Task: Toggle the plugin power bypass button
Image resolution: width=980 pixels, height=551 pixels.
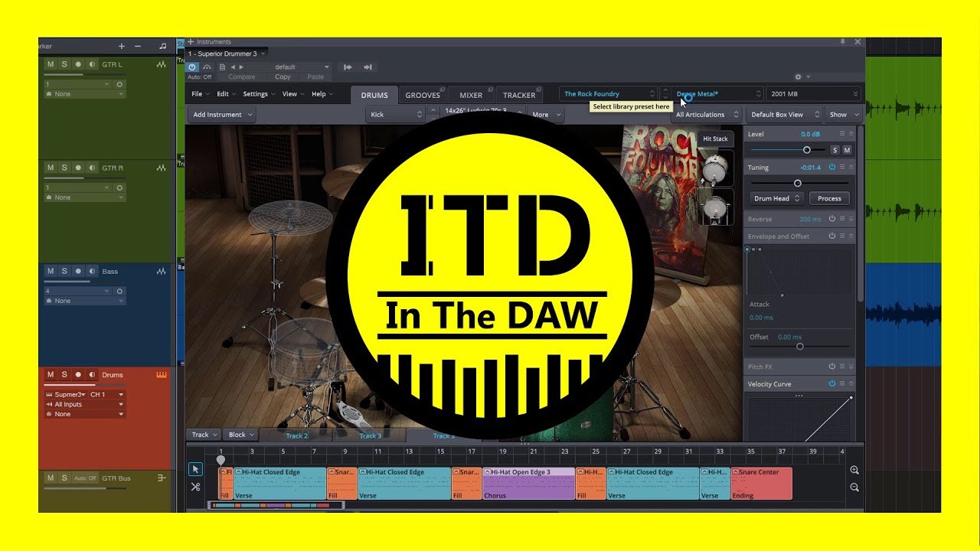Action: tap(193, 67)
